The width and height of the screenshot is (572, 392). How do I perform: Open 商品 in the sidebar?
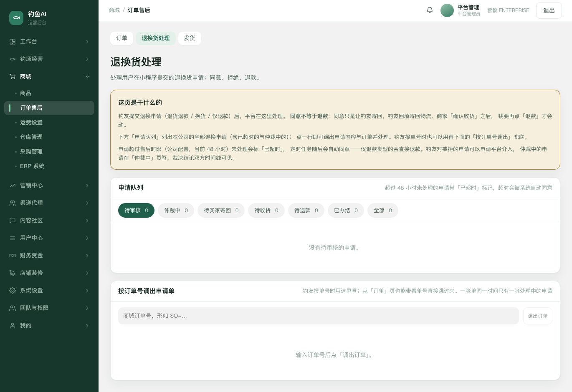click(x=49, y=93)
